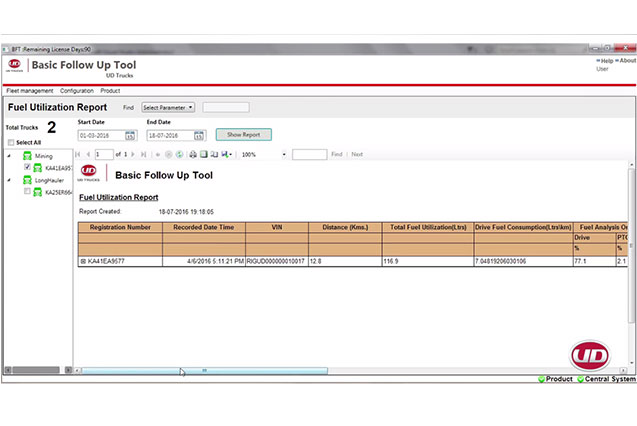The height and width of the screenshot is (426, 637).
Task: Refresh the report
Action: point(180,154)
